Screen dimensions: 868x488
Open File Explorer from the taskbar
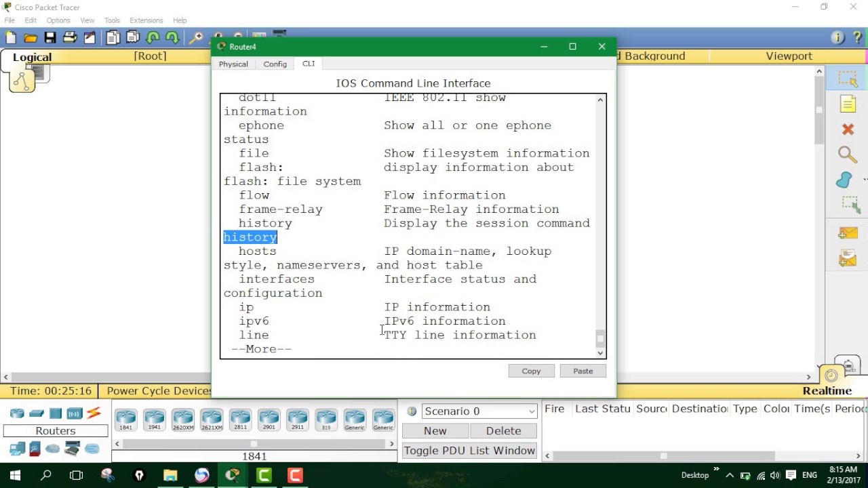[170, 475]
